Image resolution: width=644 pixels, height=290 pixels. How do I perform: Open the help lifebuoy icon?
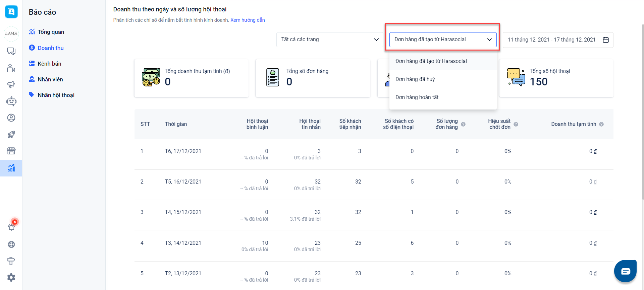pos(11,244)
